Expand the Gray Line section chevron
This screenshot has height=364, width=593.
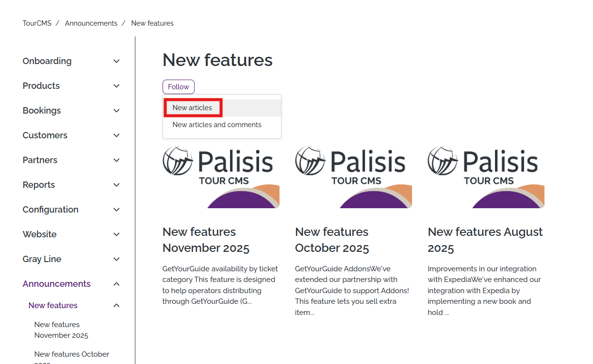click(116, 259)
